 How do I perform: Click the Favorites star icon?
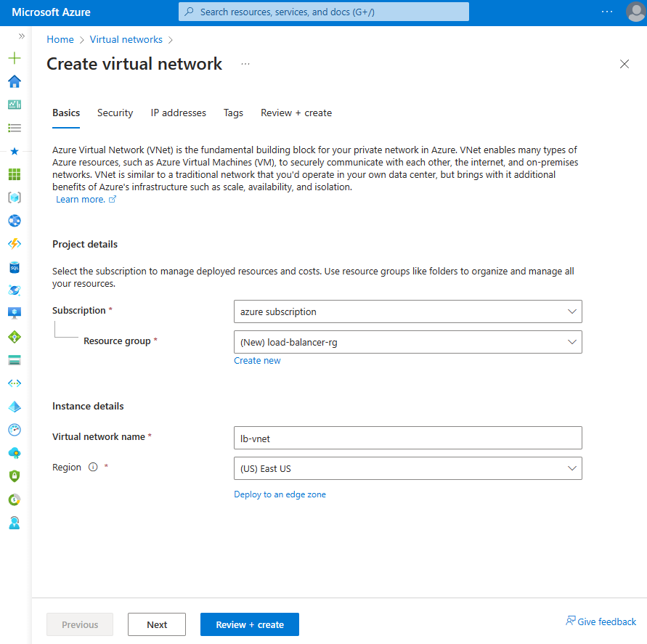(14, 151)
